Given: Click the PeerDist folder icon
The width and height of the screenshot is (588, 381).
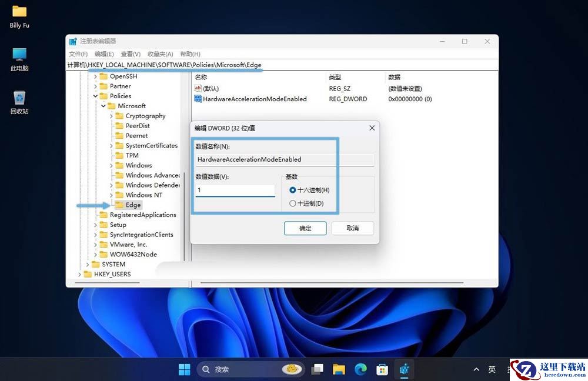Looking at the screenshot, I should click(119, 126).
